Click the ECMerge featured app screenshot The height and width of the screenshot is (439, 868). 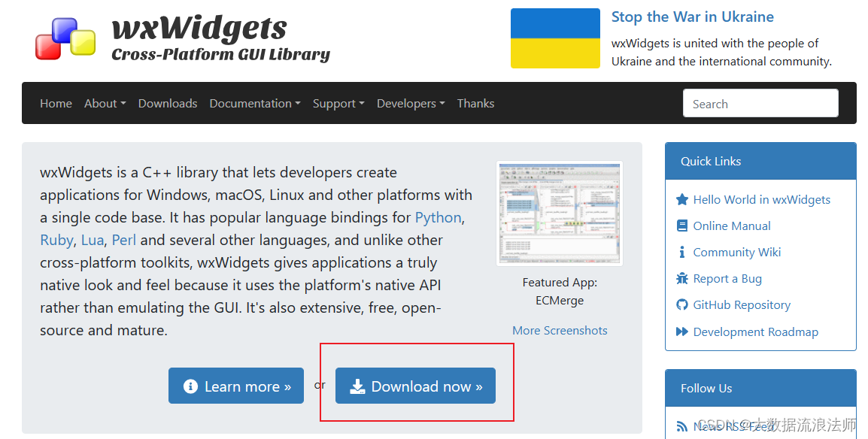560,213
